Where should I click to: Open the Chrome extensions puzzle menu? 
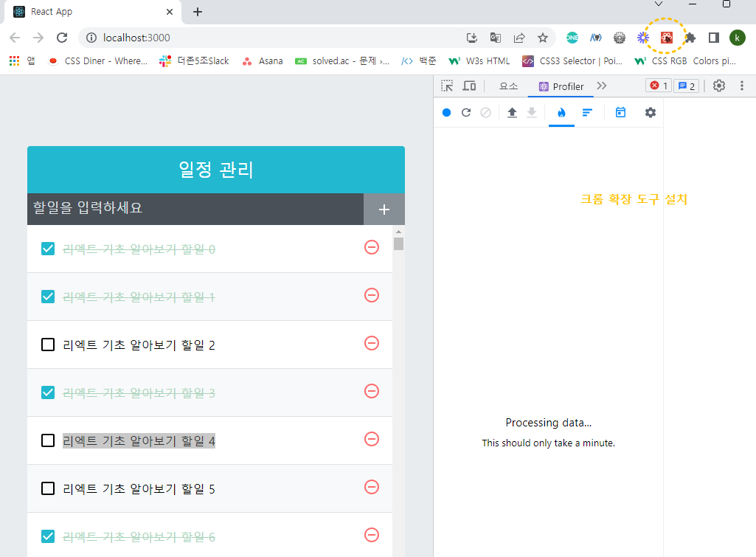(x=690, y=38)
